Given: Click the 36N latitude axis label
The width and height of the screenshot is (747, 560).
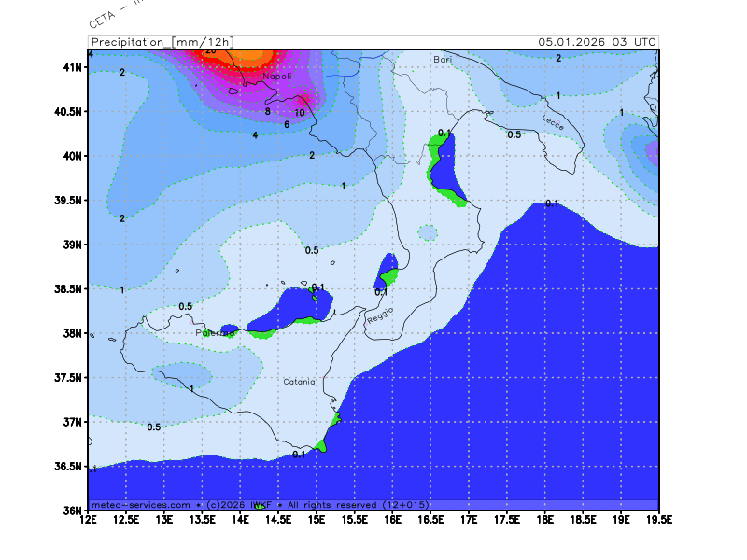Looking at the screenshot, I should point(71,511).
